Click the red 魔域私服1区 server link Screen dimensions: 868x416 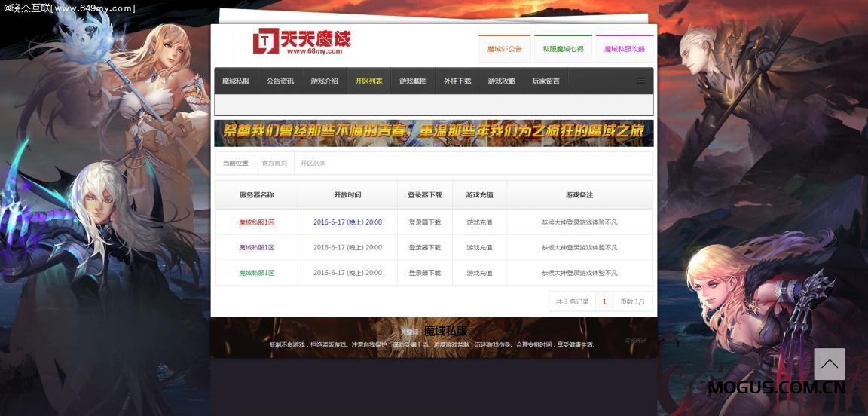point(257,222)
